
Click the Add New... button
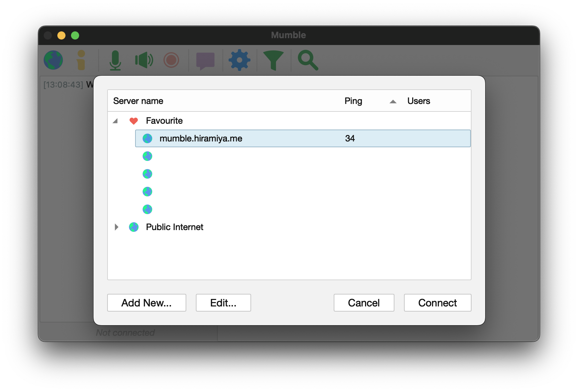(x=146, y=303)
